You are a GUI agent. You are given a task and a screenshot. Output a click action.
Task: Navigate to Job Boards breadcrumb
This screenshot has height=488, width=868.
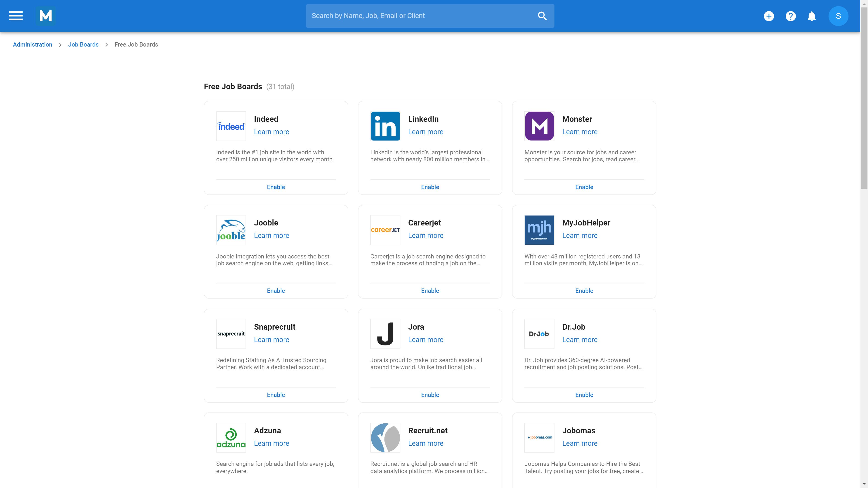point(83,45)
